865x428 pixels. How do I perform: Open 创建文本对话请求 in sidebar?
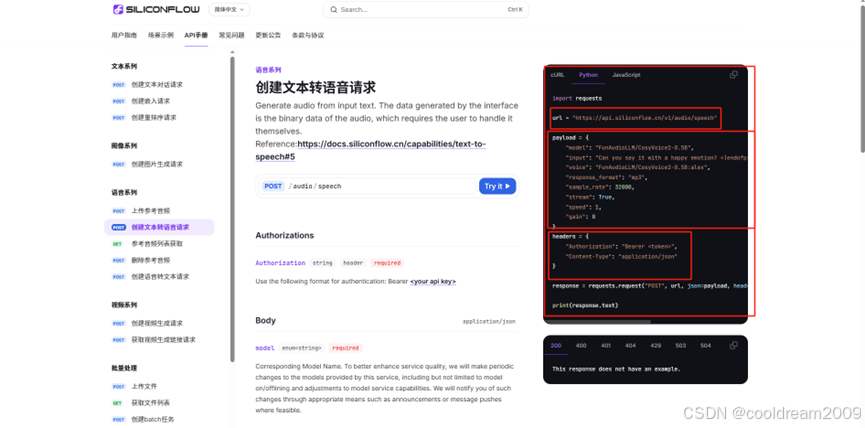159,85
